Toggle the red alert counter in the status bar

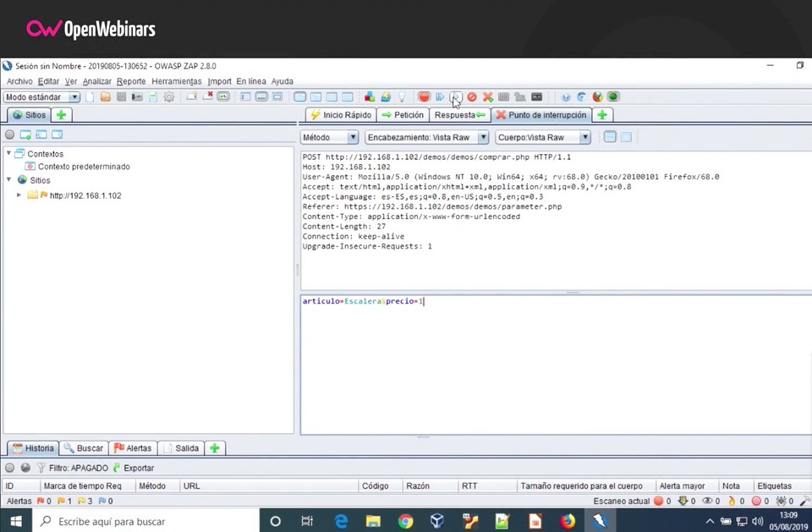coord(42,501)
